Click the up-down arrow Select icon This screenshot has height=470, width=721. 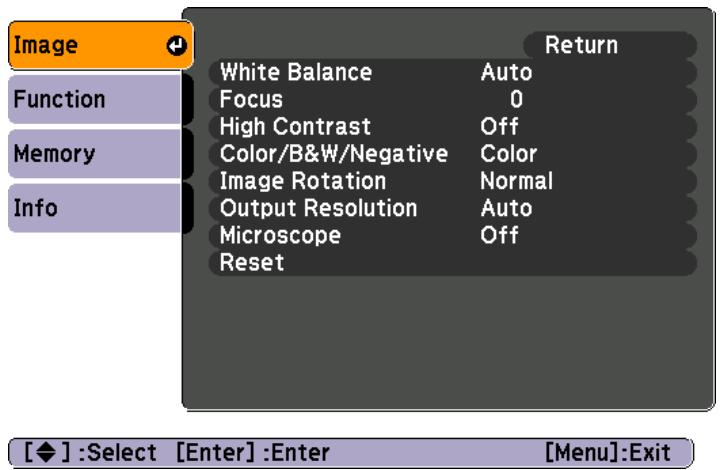pyautogui.click(x=46, y=452)
